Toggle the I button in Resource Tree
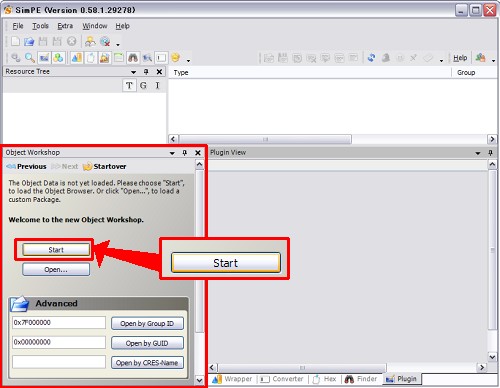Image resolution: width=500 pixels, height=388 pixels. tap(157, 86)
